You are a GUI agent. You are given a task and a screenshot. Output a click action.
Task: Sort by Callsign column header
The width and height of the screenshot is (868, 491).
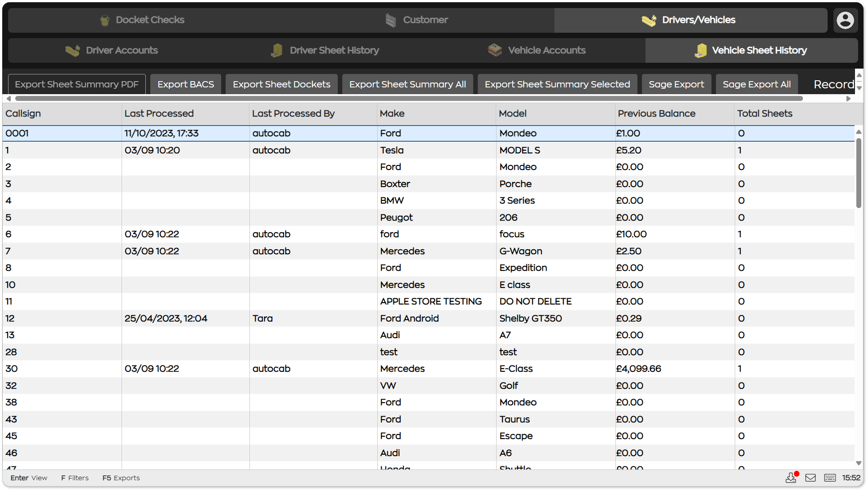point(62,114)
